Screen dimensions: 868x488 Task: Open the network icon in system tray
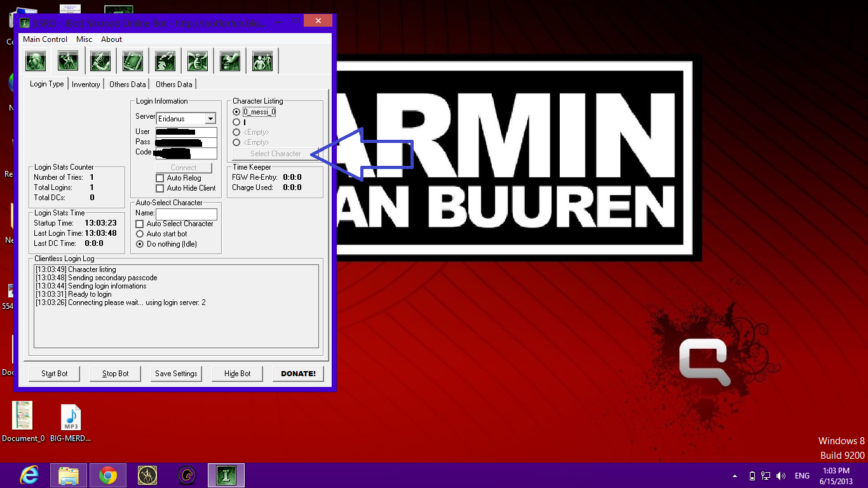[x=766, y=476]
